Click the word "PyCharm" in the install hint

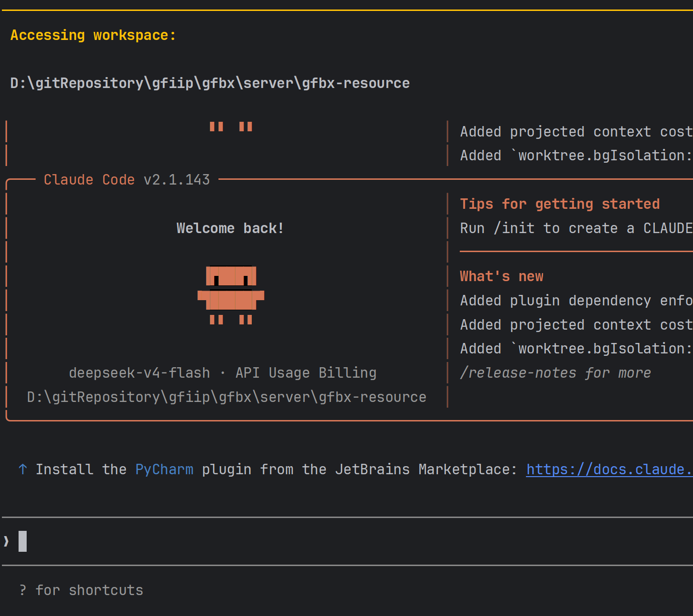(164, 469)
